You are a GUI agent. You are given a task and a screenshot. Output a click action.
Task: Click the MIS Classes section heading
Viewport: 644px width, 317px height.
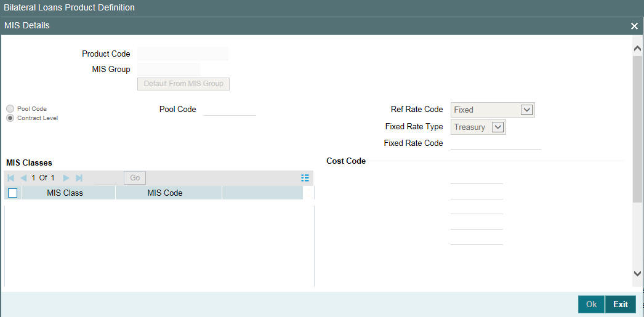pyautogui.click(x=29, y=163)
